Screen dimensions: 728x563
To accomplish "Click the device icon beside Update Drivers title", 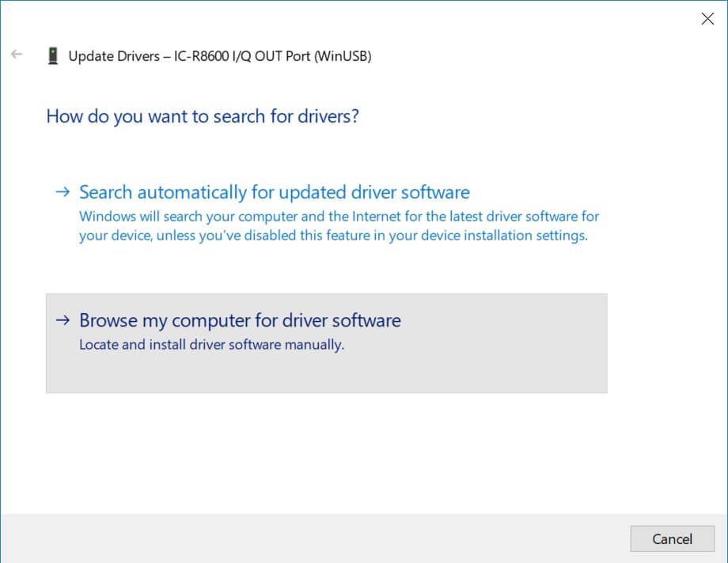I will pos(53,55).
